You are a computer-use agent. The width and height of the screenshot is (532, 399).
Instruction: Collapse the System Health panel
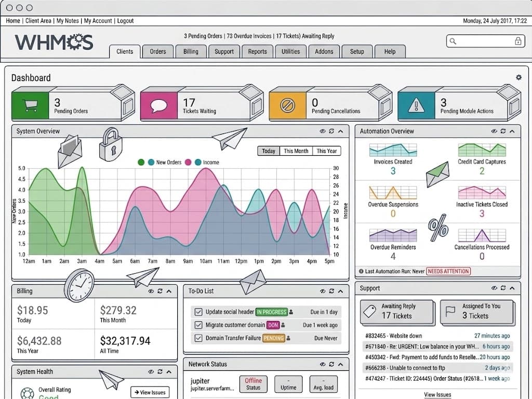point(169,371)
